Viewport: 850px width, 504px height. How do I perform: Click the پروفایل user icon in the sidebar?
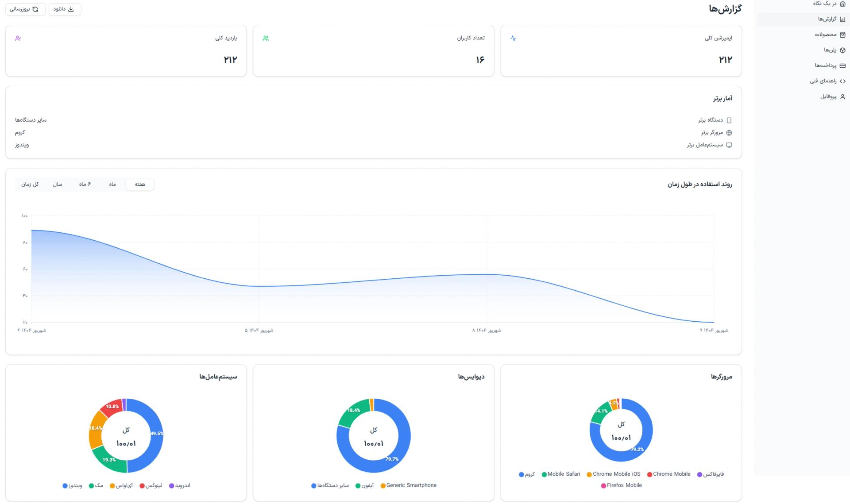(842, 96)
